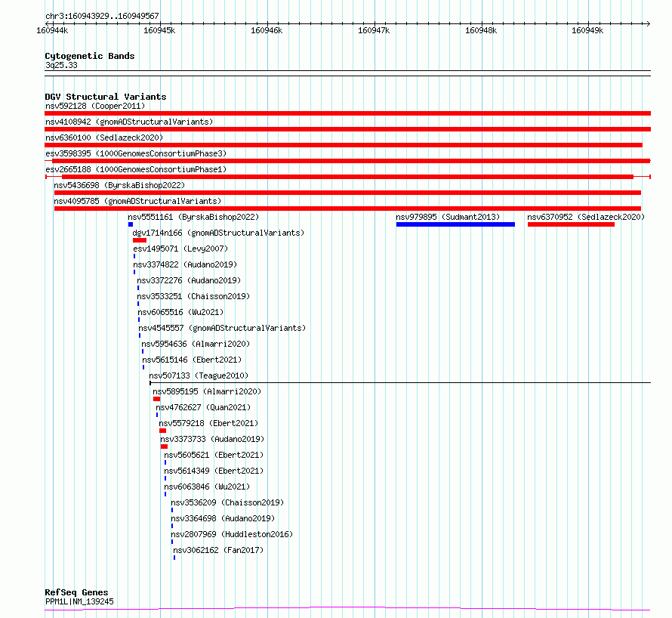This screenshot has width=672, height=618.
Task: Click the magenta PPM1L gene line
Action: [347, 609]
